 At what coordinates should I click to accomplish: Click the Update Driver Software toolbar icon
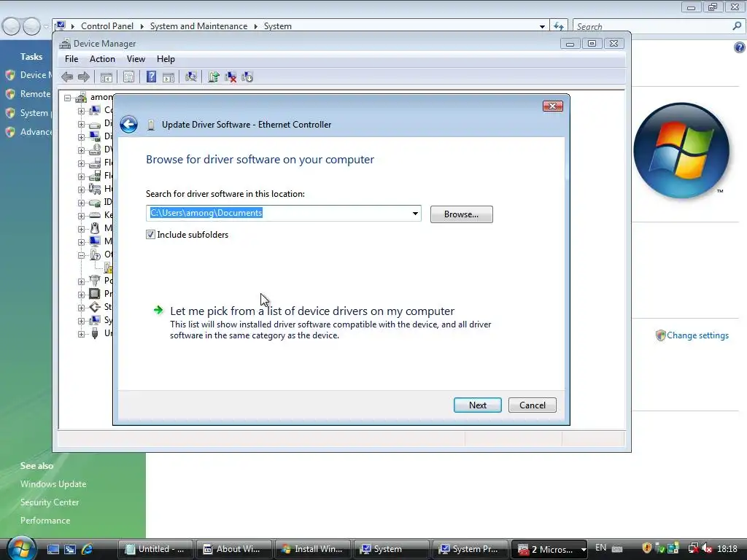pos(214,77)
